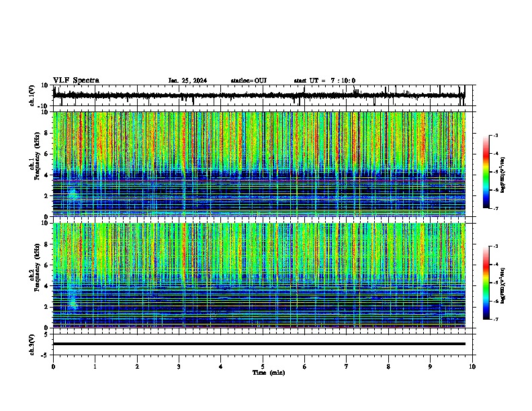
Task: Click the "3" minute tick label
Action: click(179, 367)
